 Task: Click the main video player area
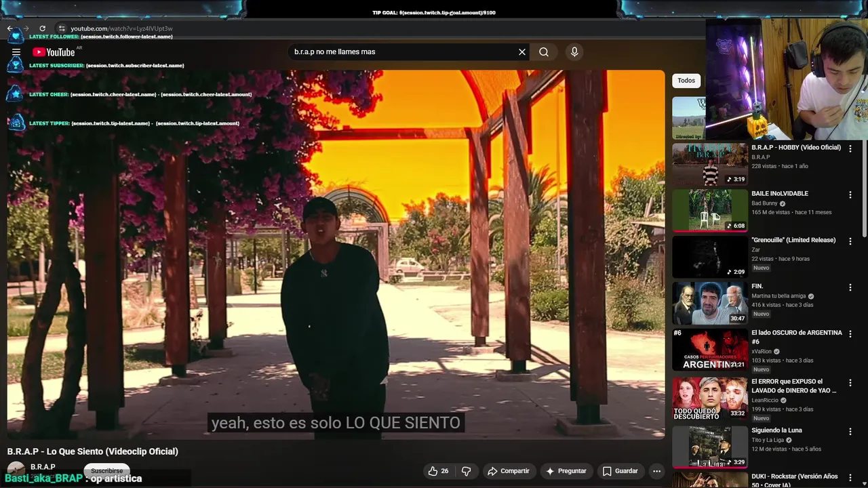click(x=336, y=254)
